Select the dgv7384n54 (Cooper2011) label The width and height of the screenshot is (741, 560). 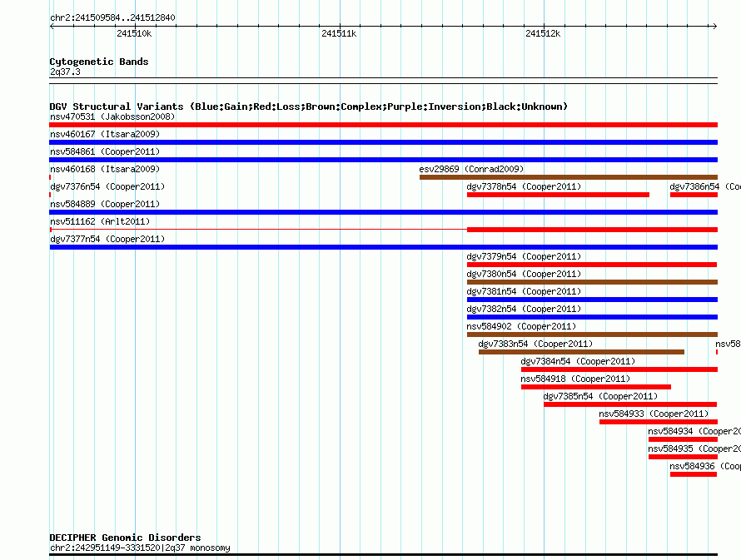tap(578, 361)
